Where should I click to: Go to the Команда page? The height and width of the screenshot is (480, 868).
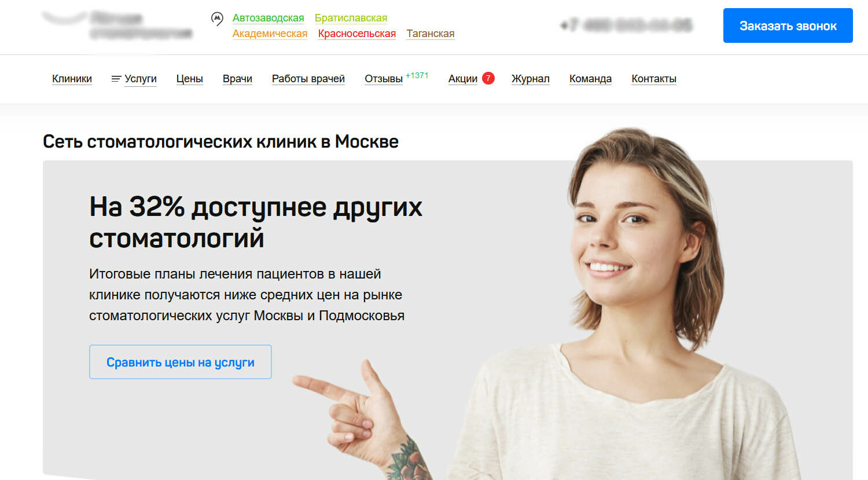point(590,79)
